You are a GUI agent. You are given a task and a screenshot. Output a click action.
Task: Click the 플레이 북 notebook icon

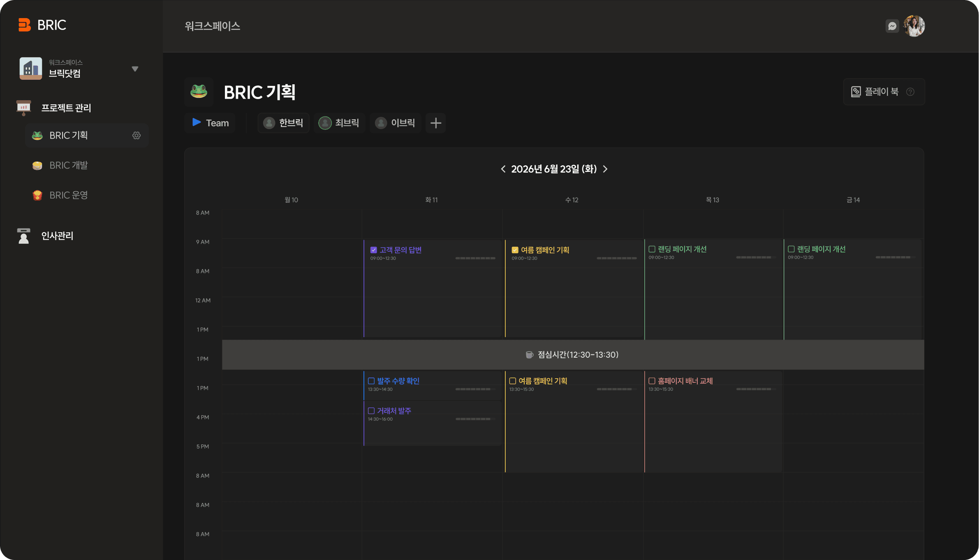click(856, 92)
